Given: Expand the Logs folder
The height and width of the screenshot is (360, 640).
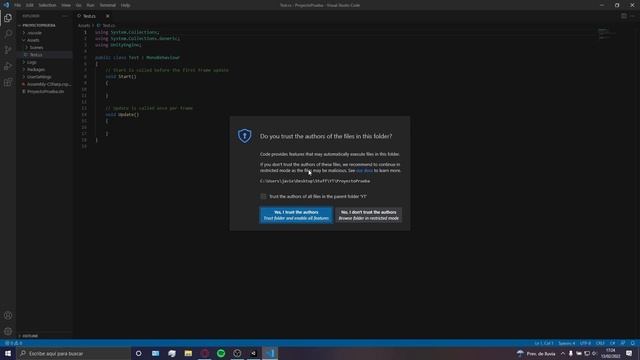Looking at the screenshot, I should [x=32, y=62].
